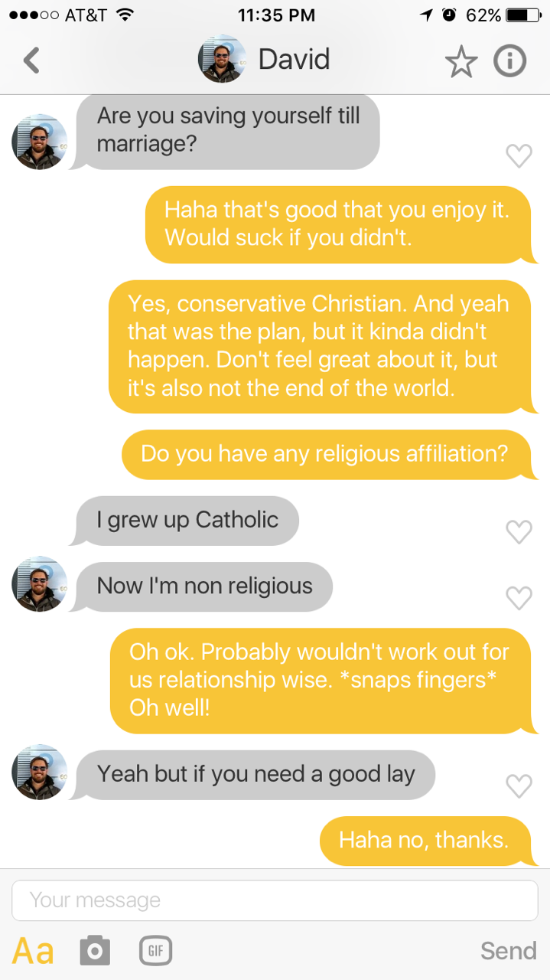Like the "Are you saving yourself" message
Viewport: 550px width, 980px height.
(x=519, y=155)
